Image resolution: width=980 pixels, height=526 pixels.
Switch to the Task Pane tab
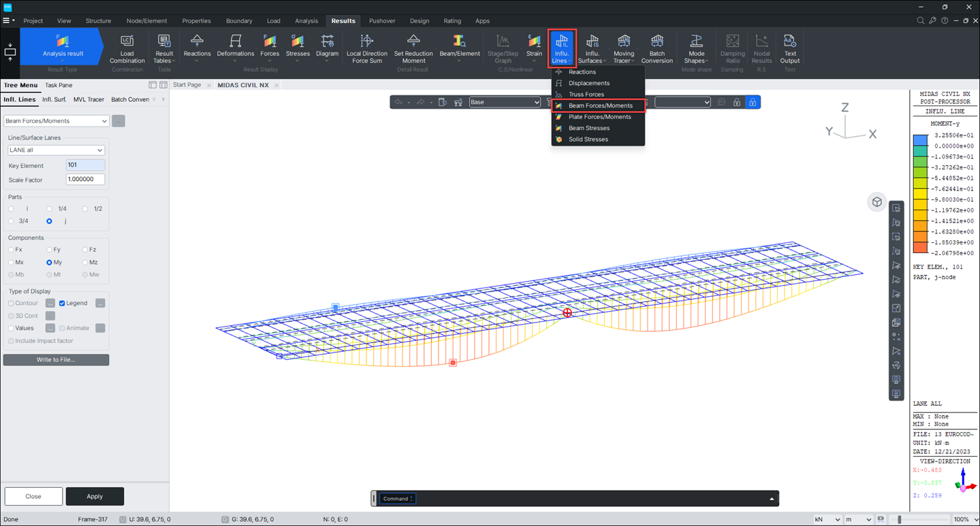59,85
